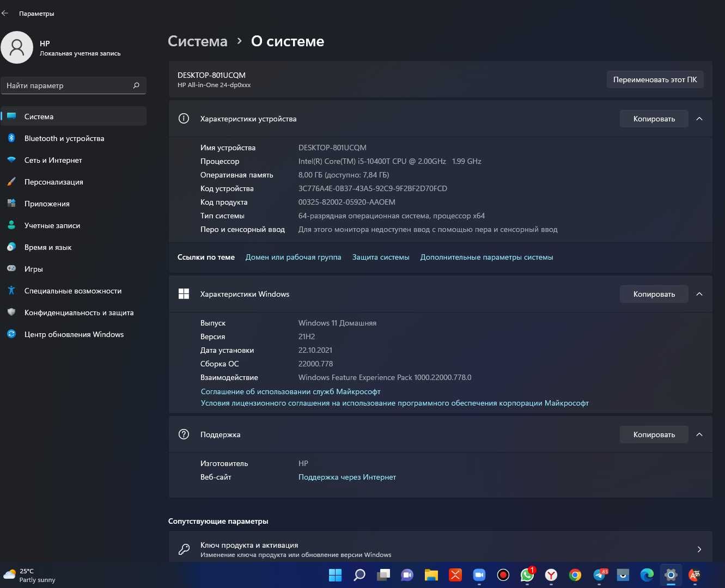Open the red screen recorder taskbar icon

(x=503, y=575)
